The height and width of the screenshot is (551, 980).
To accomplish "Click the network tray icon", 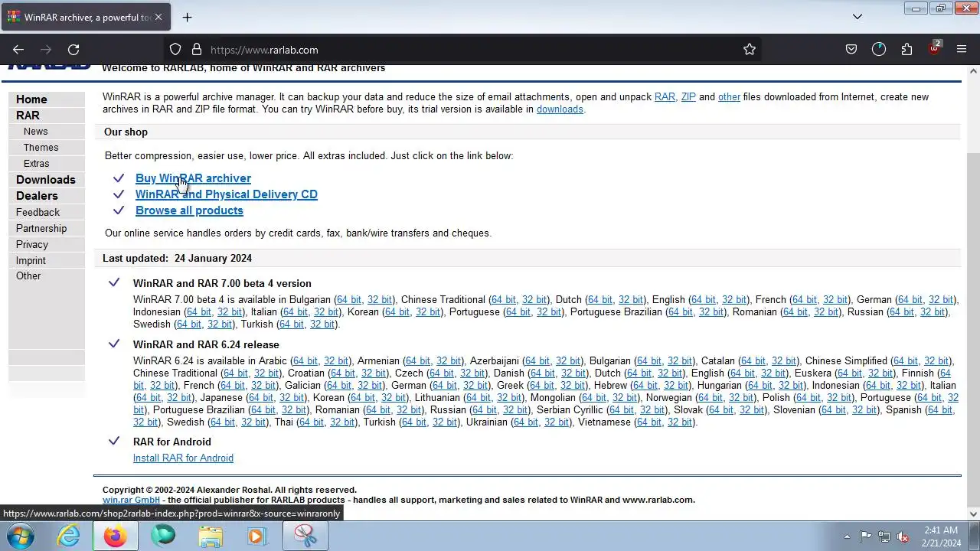I will click(x=884, y=536).
